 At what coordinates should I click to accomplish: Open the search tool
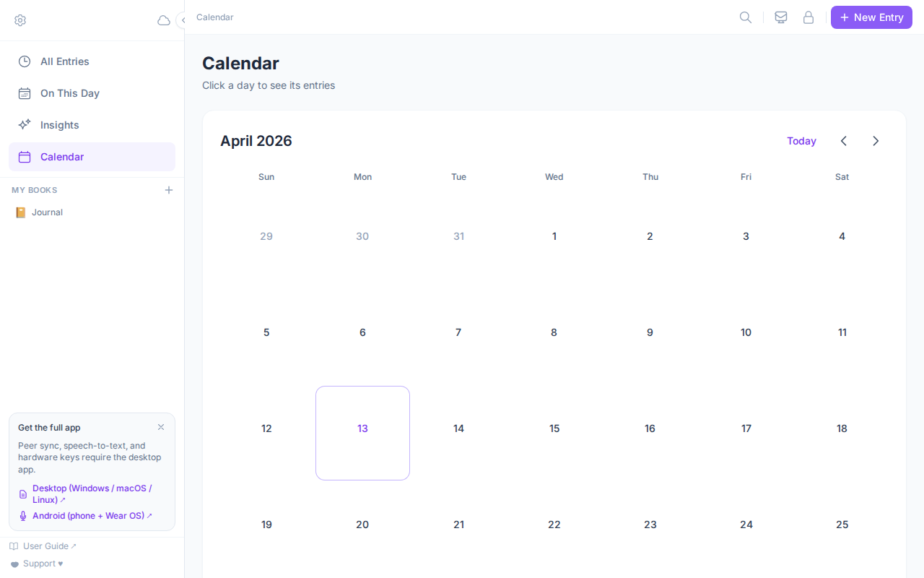(x=745, y=17)
